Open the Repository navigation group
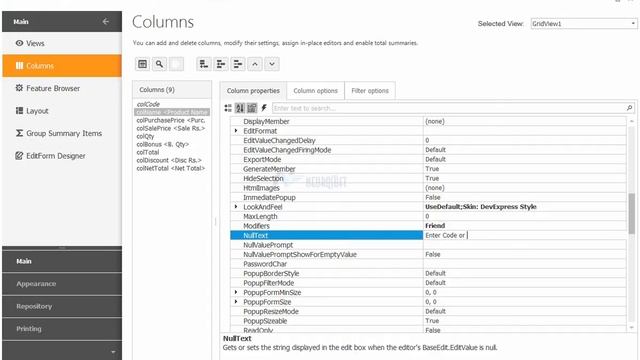Image resolution: width=640 pixels, height=360 pixels. [62, 306]
